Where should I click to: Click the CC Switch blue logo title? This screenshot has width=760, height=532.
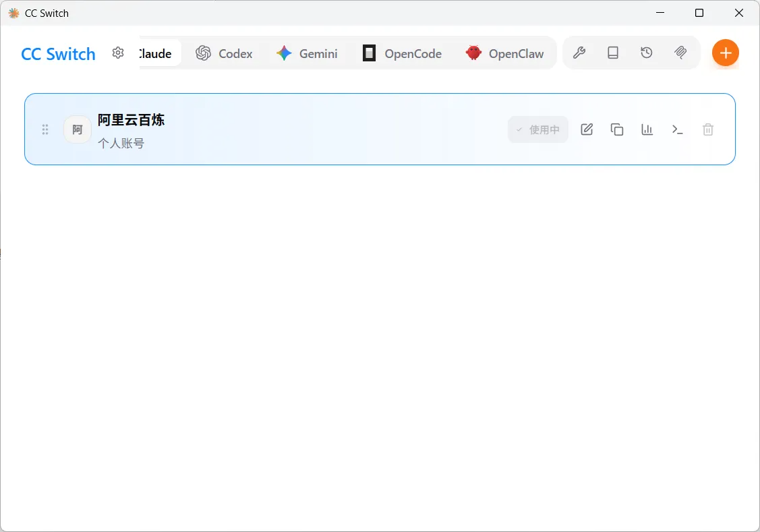pos(58,54)
